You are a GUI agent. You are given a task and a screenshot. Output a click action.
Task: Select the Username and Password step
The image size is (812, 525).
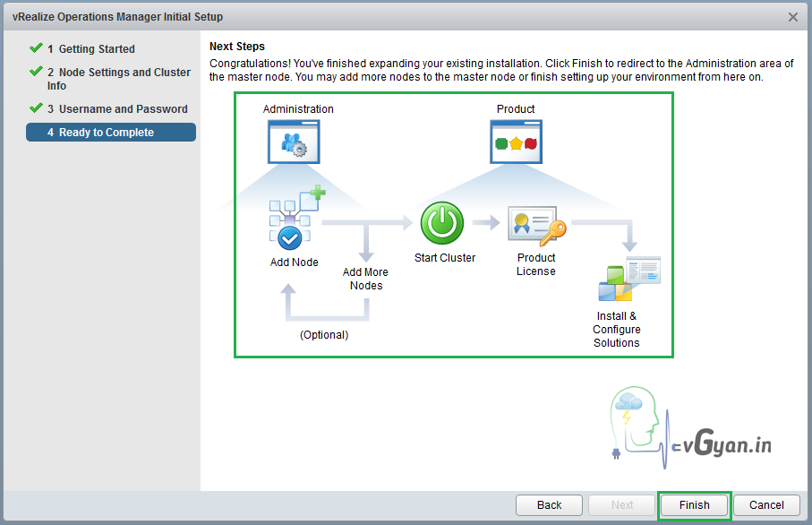point(123,109)
